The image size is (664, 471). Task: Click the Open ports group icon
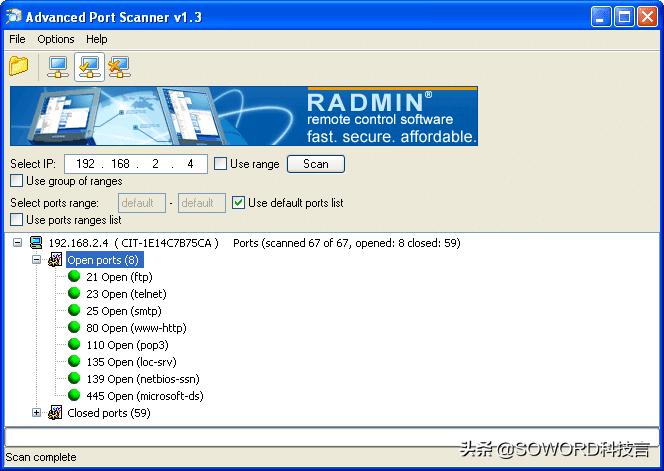pos(55,260)
